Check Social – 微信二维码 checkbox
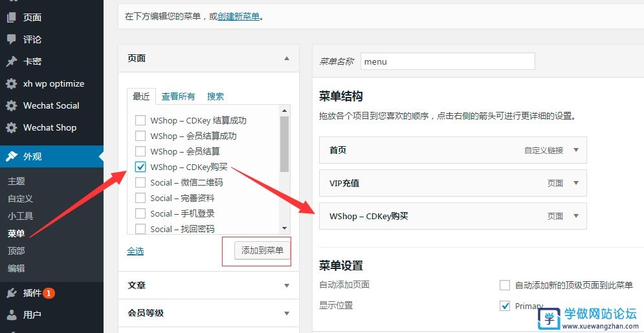644x333 pixels. (140, 182)
